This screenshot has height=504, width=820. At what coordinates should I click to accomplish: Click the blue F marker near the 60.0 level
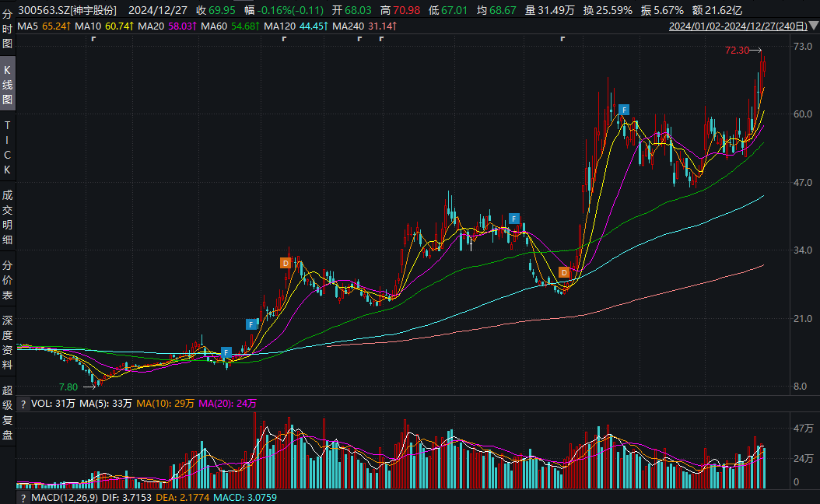(x=624, y=110)
